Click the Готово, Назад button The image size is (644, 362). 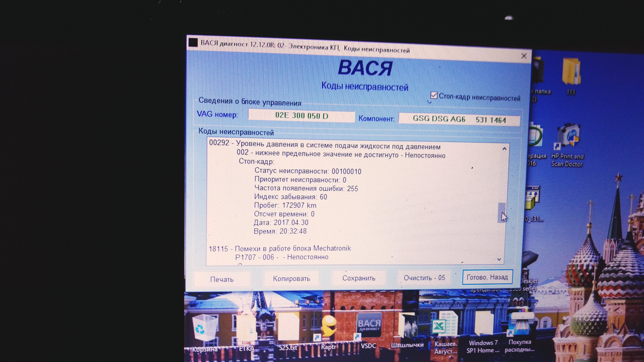(x=487, y=277)
